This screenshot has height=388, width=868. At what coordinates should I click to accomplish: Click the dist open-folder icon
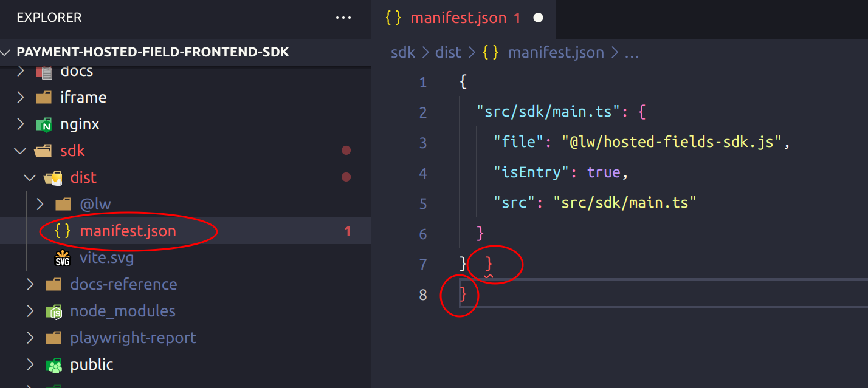53,178
